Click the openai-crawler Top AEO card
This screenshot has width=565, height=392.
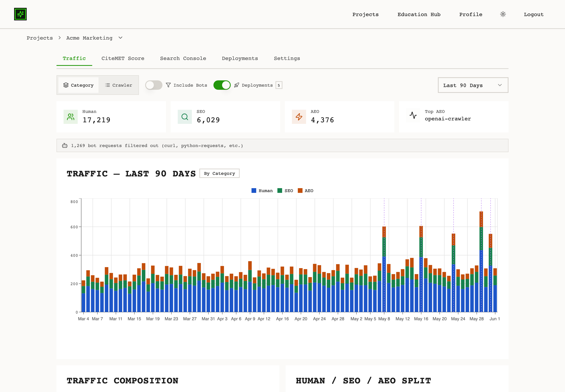pyautogui.click(x=454, y=117)
